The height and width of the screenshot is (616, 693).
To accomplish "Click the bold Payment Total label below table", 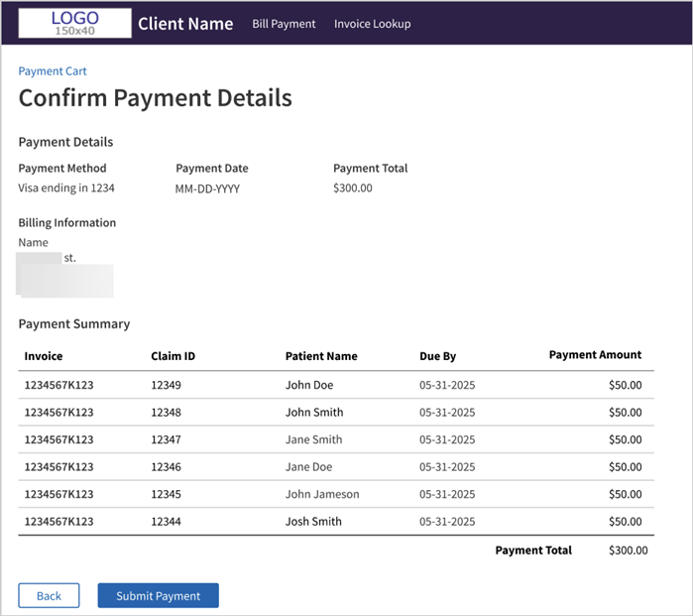I will (x=533, y=551).
